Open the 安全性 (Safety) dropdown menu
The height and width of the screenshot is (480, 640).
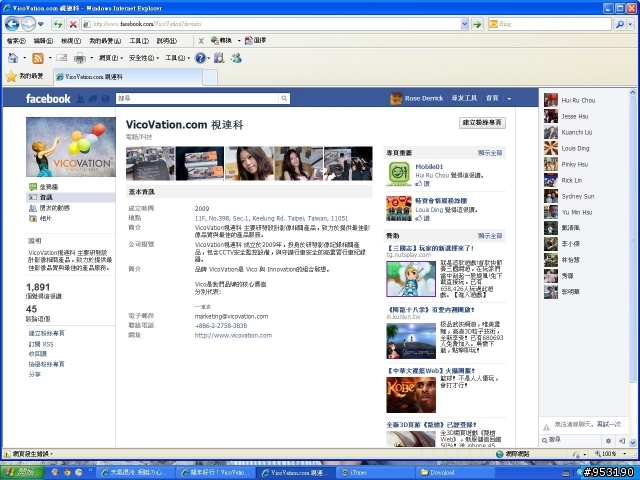(x=143, y=58)
